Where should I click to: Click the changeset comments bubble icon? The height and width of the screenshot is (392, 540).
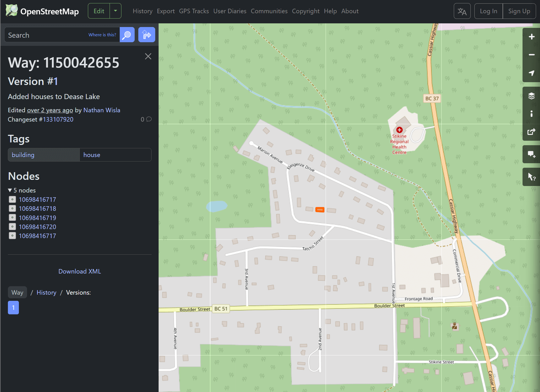149,119
